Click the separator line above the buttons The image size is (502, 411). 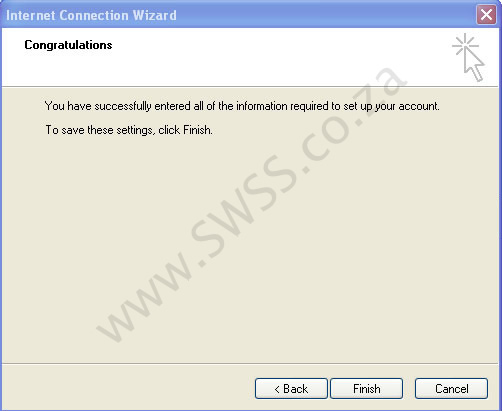(251, 363)
